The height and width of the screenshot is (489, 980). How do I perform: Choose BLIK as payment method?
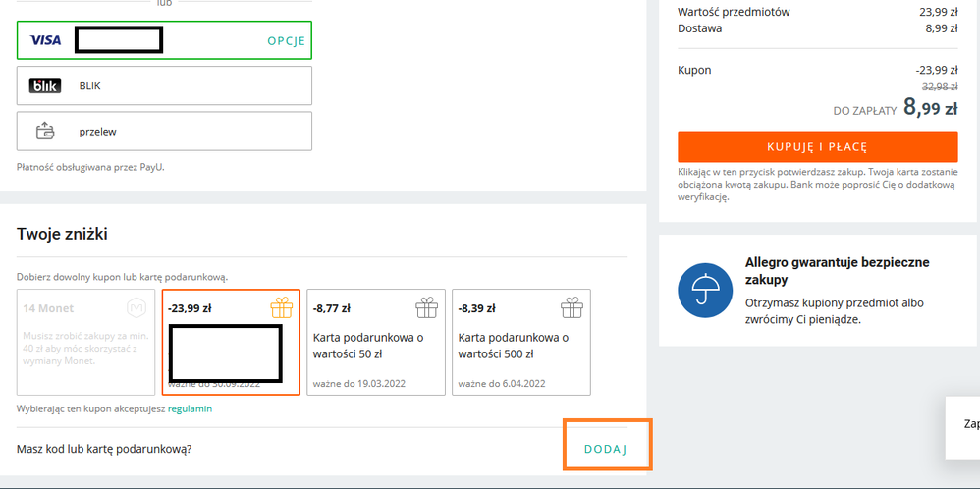pos(164,86)
